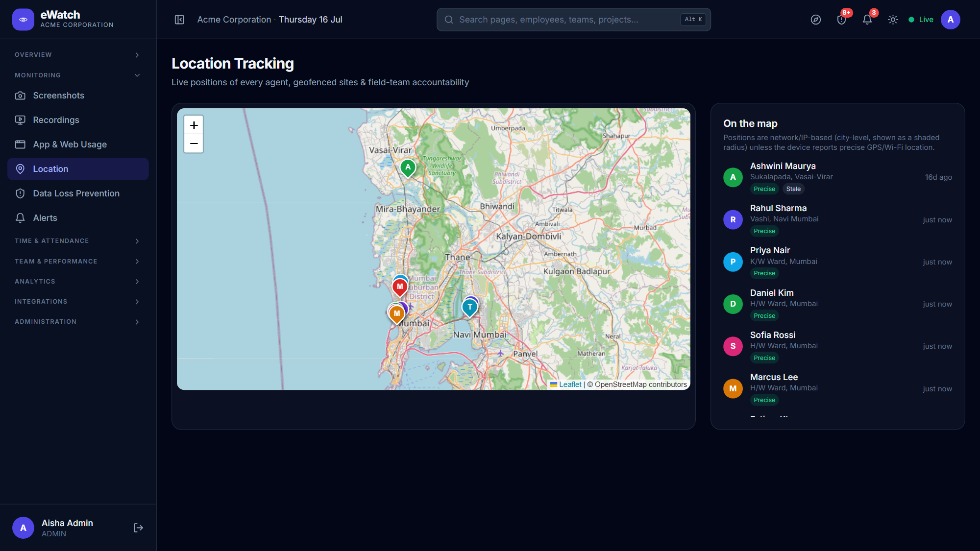The image size is (980, 551).
Task: Click the Screenshots camera icon
Action: click(x=20, y=96)
